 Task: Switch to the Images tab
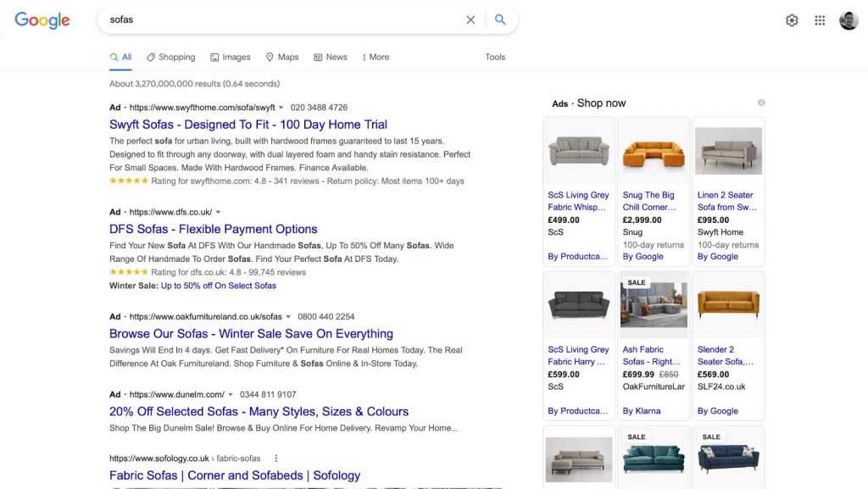pyautogui.click(x=231, y=57)
